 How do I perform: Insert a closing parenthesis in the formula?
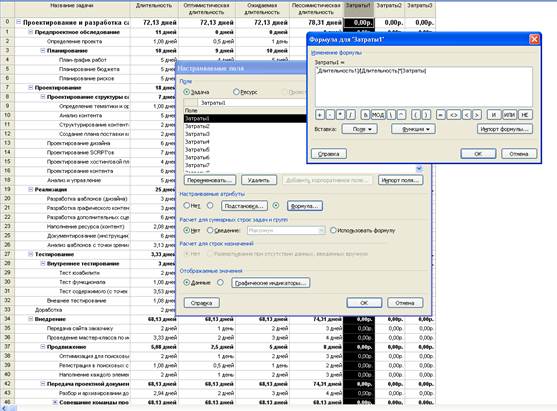point(426,115)
